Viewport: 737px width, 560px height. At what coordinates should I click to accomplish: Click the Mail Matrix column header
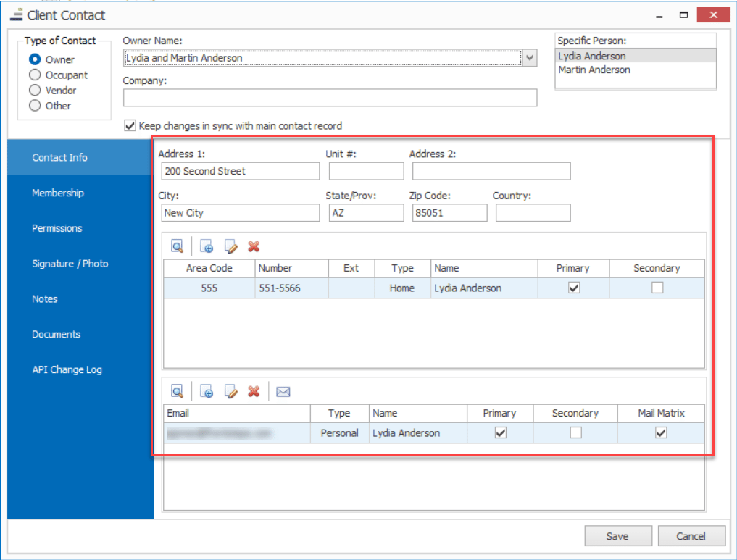[661, 414]
